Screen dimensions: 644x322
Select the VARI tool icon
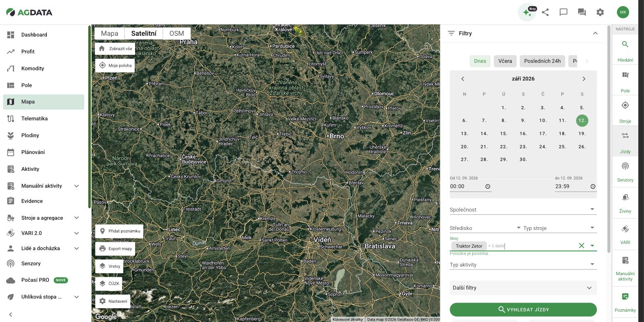[x=625, y=234]
